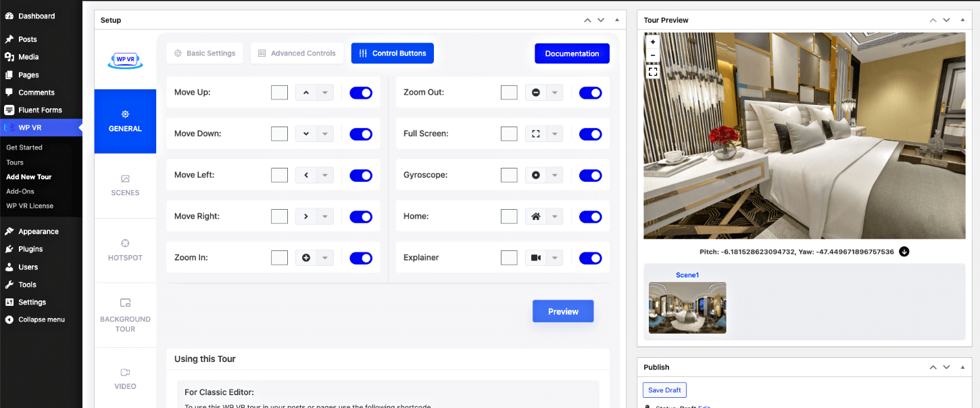Screen dimensions: 980x408
Task: Open the Get Started submenu link
Action: (x=24, y=148)
